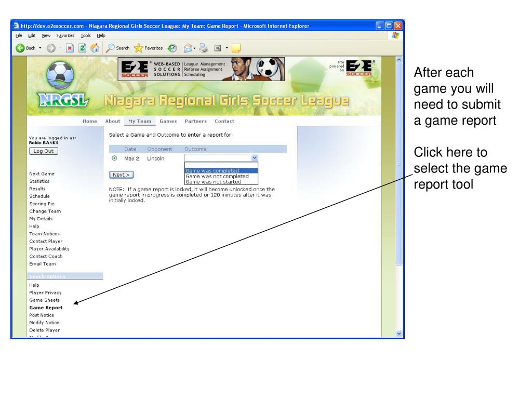Image resolution: width=532 pixels, height=399 pixels.
Task: Go to the About navigation tab
Action: 113,121
